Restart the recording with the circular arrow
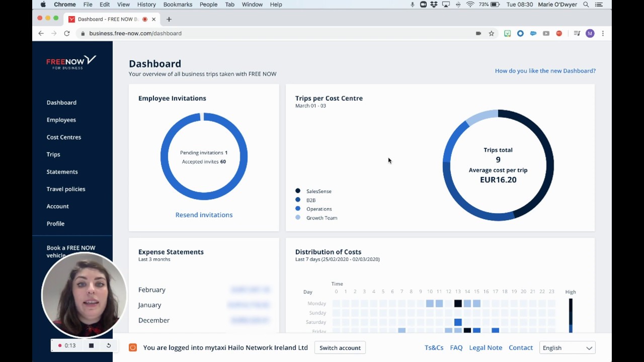The height and width of the screenshot is (362, 644). click(108, 345)
